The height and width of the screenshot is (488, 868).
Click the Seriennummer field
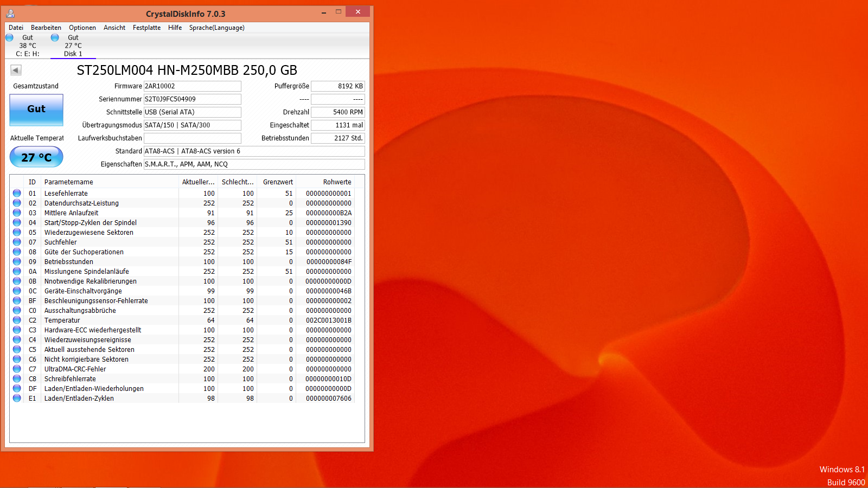[x=192, y=99]
